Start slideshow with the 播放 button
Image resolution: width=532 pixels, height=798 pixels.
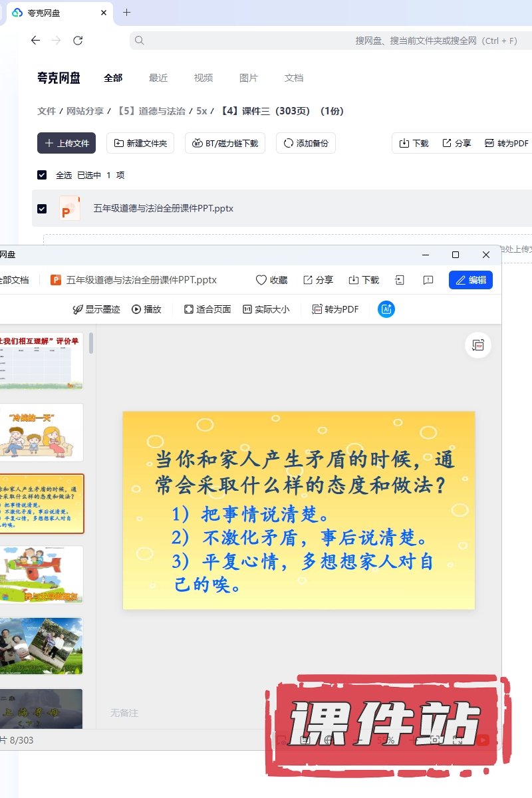146,309
